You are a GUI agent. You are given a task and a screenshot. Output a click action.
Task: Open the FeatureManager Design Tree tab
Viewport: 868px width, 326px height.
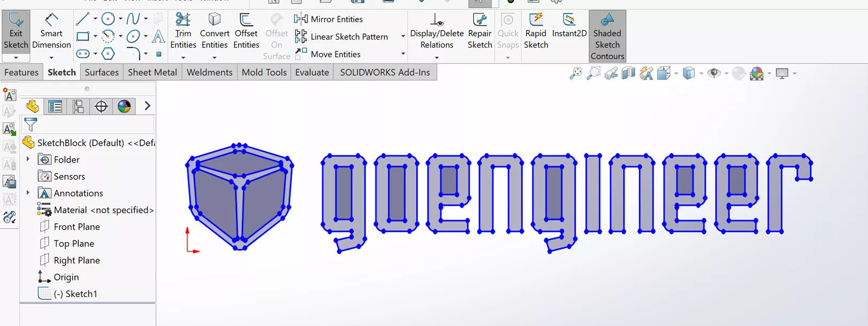point(33,106)
